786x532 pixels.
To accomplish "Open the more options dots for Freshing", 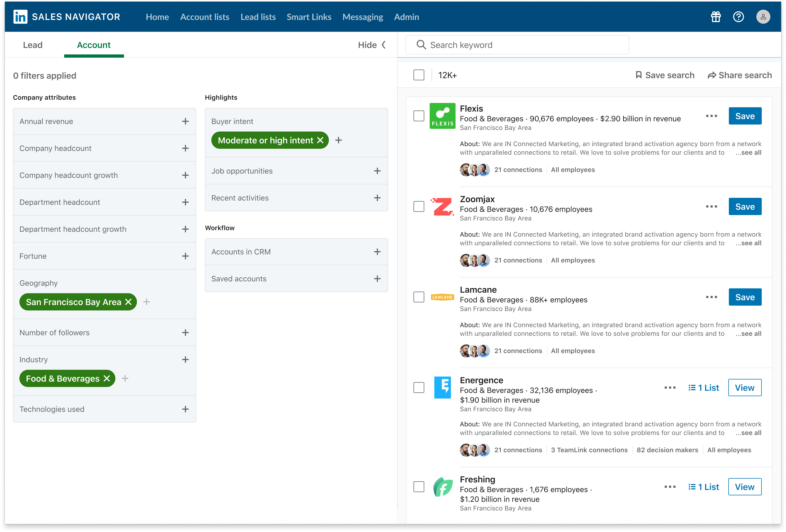I will [670, 487].
